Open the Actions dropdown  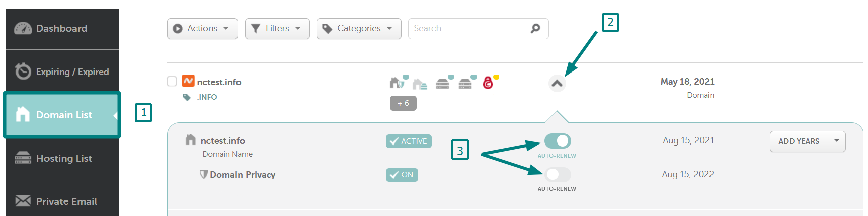tap(202, 29)
